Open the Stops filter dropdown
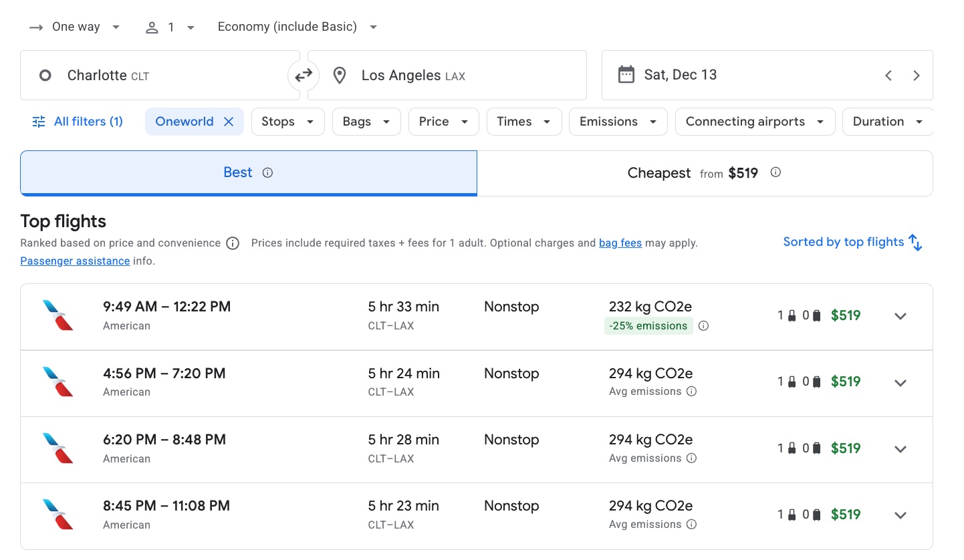 [287, 122]
